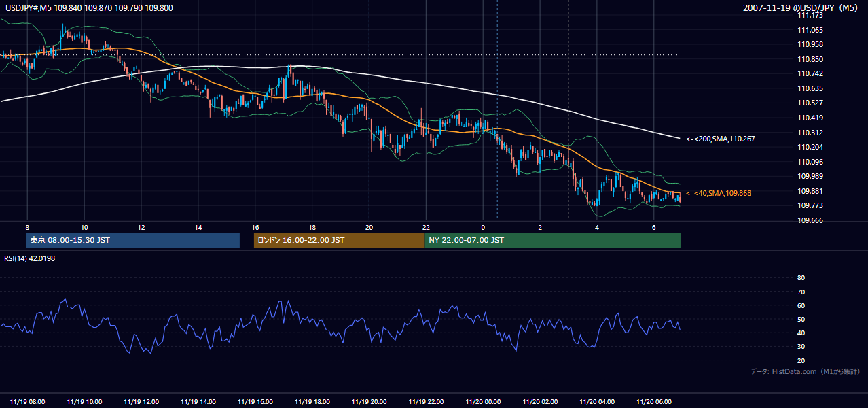Click price axis value 111.173

[x=810, y=15]
